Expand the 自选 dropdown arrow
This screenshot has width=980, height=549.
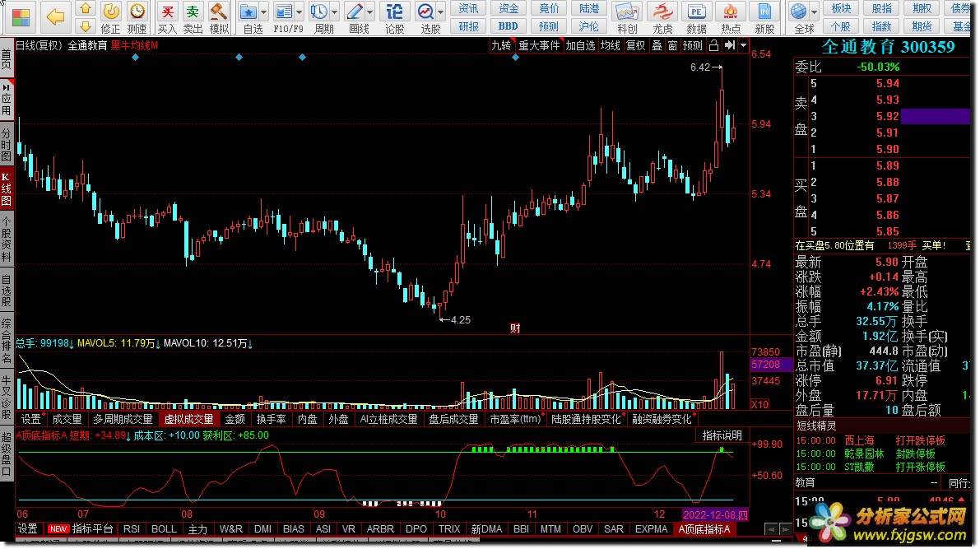click(264, 12)
